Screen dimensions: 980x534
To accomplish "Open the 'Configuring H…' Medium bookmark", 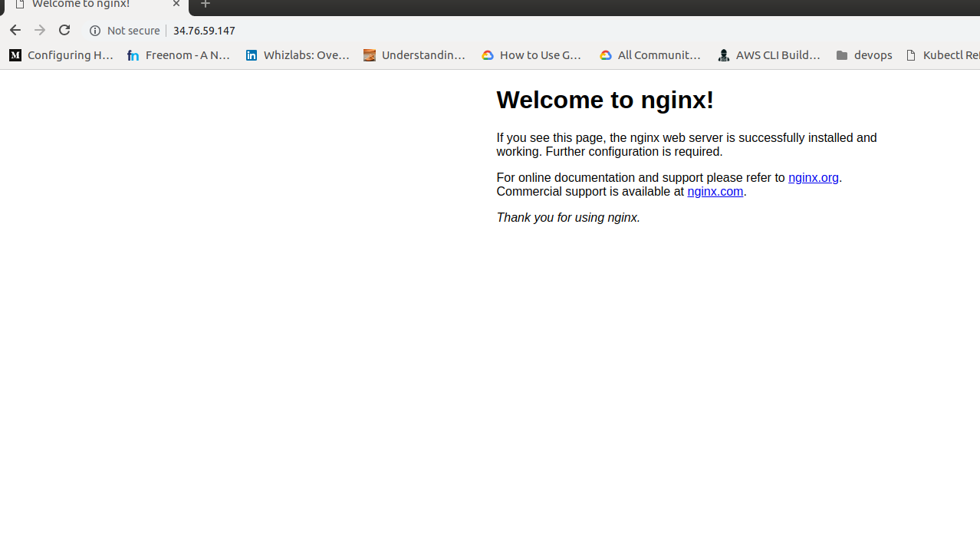I will coord(61,55).
